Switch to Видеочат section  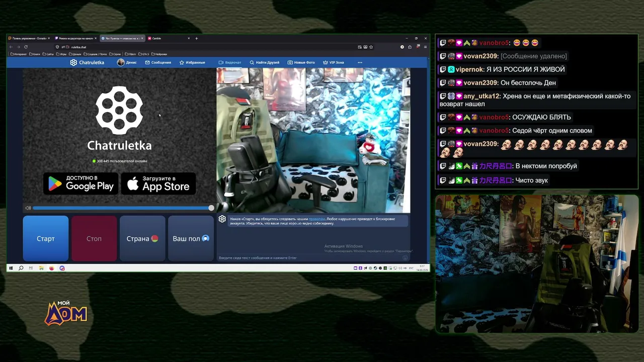[x=230, y=62]
